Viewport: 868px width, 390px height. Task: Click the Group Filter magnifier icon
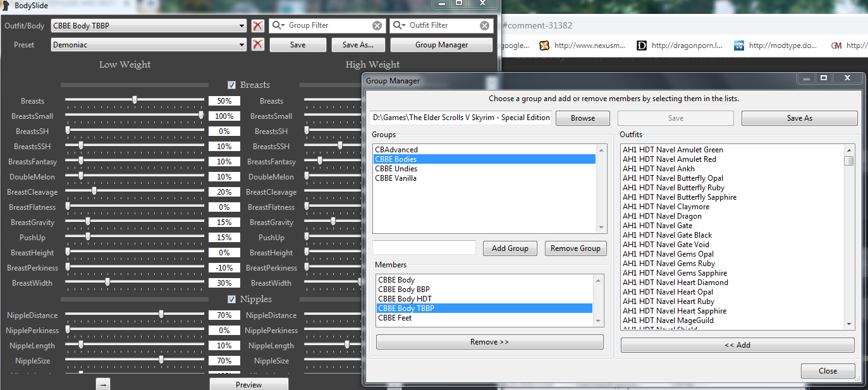(x=278, y=26)
